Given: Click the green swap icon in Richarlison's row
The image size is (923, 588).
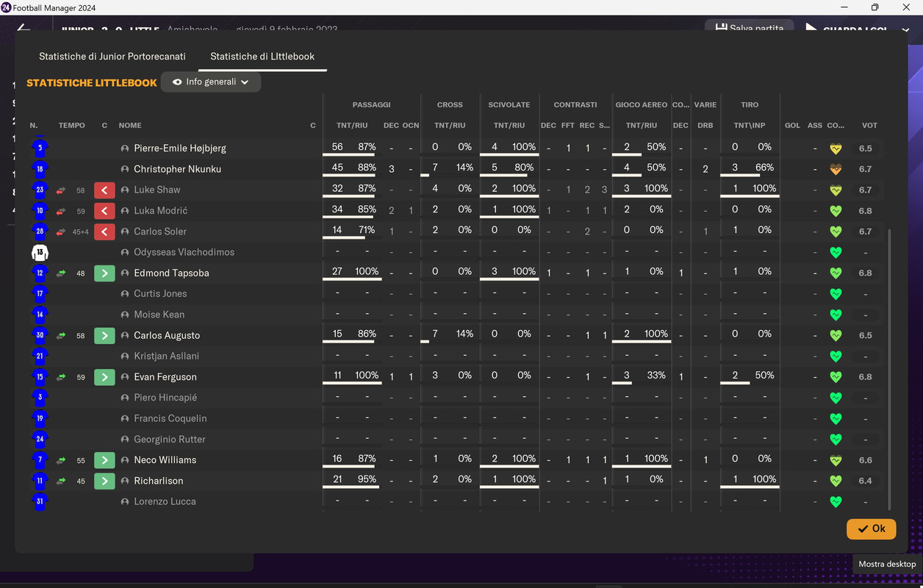Looking at the screenshot, I should click(x=61, y=481).
